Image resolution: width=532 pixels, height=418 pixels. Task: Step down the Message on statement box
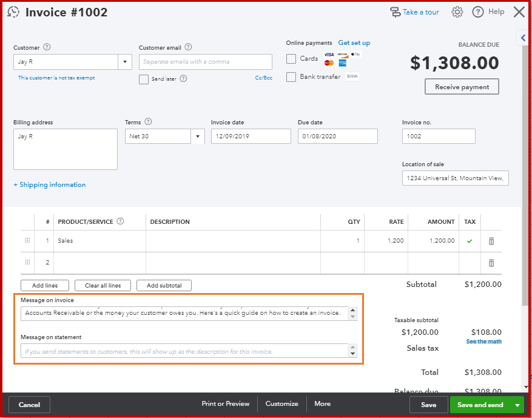click(353, 354)
